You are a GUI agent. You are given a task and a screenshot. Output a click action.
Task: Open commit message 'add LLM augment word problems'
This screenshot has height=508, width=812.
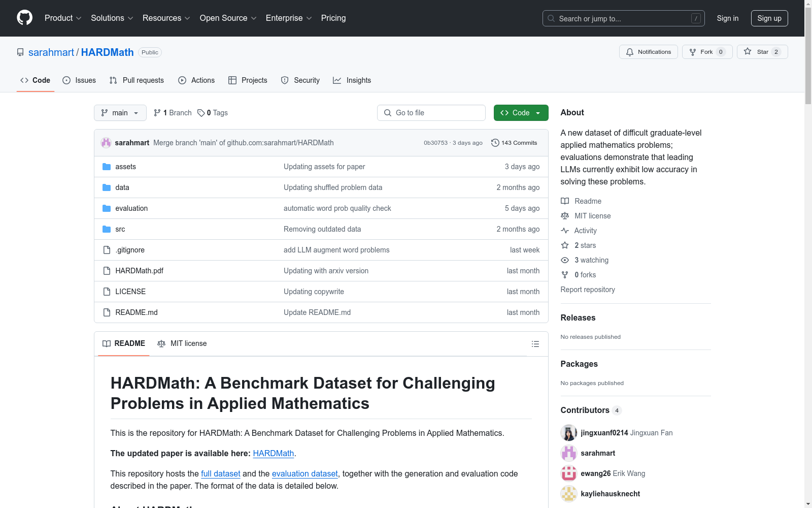[x=336, y=250]
